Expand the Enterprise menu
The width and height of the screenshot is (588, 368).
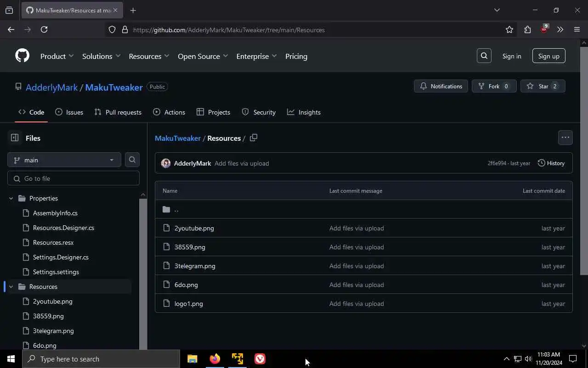256,56
